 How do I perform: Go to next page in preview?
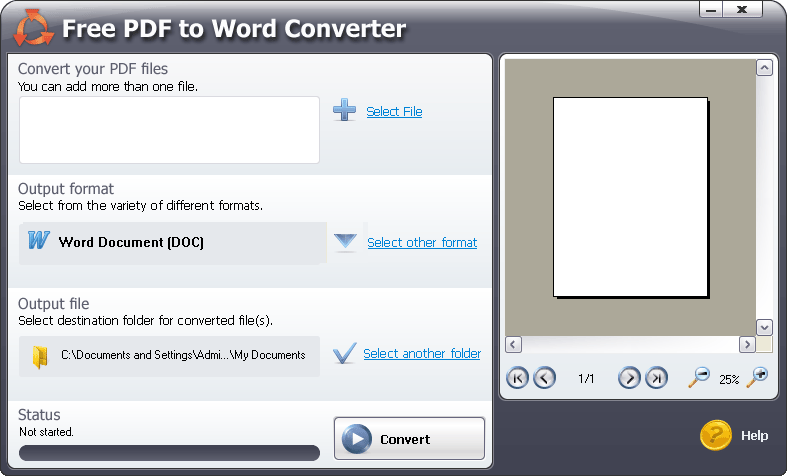point(629,378)
